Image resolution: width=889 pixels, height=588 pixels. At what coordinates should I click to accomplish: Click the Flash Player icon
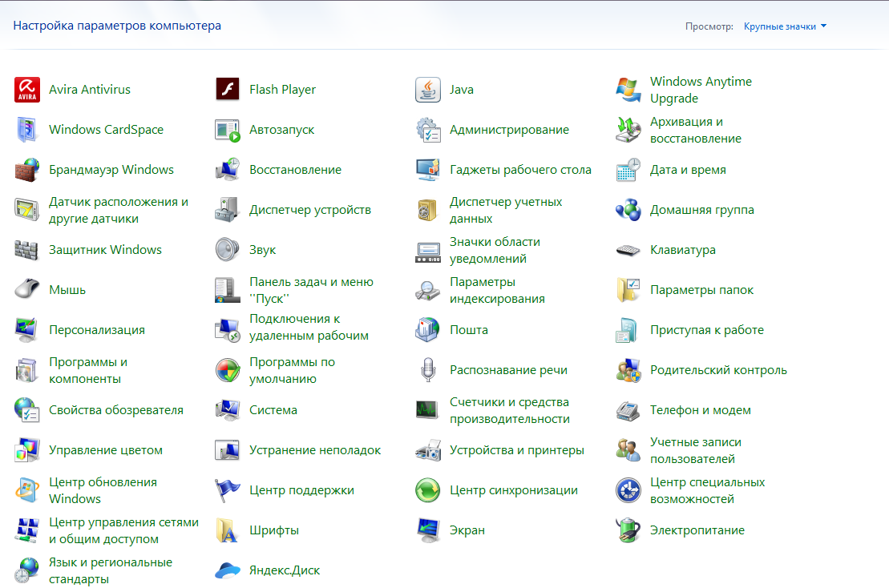[x=228, y=90]
